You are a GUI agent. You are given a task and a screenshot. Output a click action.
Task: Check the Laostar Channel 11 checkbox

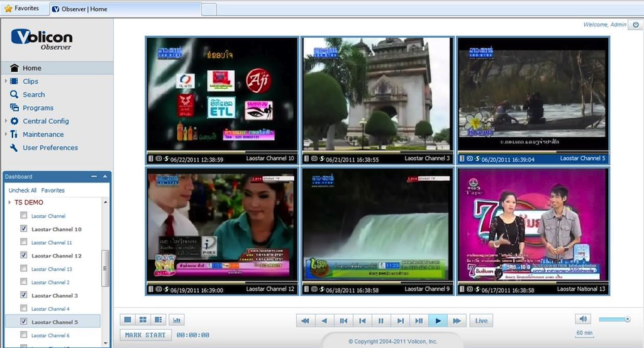(24, 242)
